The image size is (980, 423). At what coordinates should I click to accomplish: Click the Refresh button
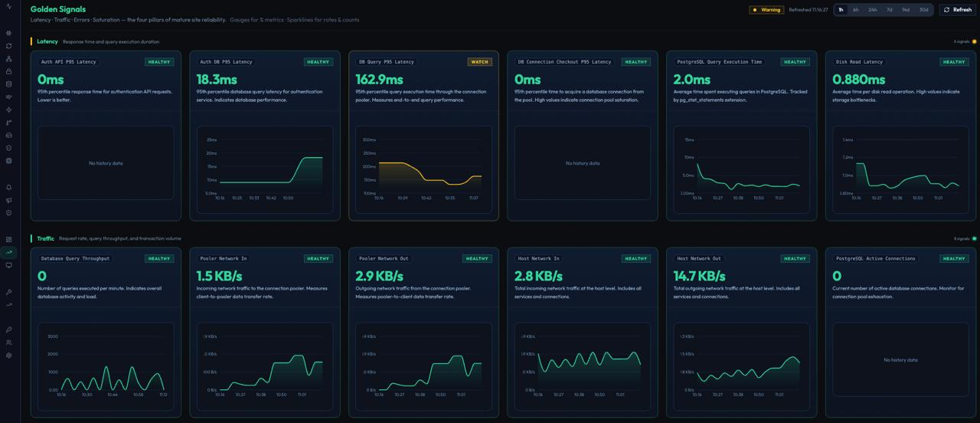pos(957,10)
